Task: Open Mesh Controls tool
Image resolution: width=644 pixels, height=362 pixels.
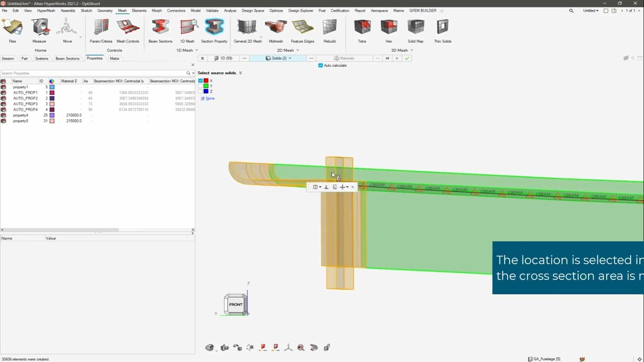Action: 128,31
